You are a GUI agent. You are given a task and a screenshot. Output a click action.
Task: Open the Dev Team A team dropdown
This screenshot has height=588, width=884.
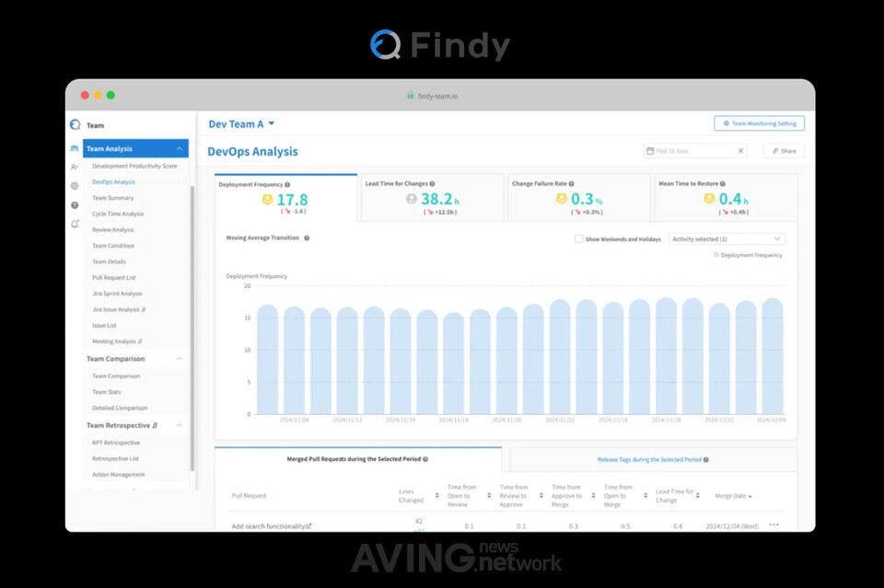241,124
